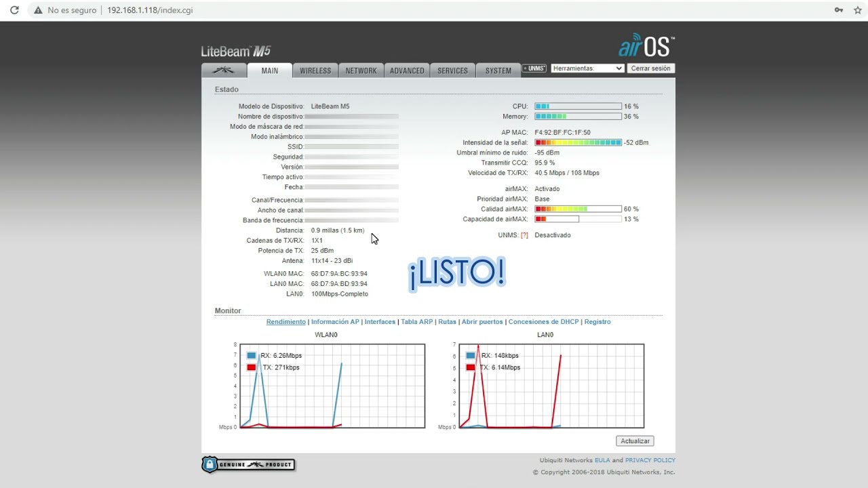Click the LAN0 throughput graph
868x488 pixels.
(x=551, y=386)
